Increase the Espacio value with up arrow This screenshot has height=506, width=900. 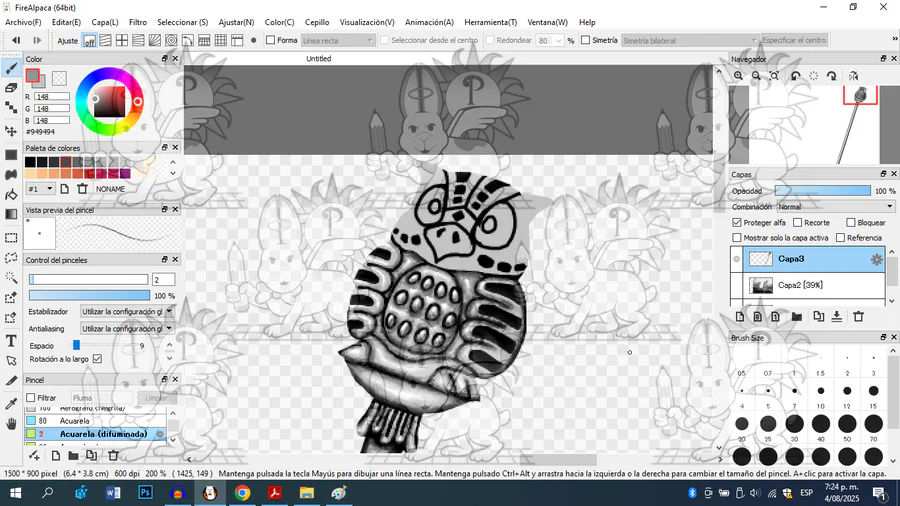pyautogui.click(x=169, y=344)
